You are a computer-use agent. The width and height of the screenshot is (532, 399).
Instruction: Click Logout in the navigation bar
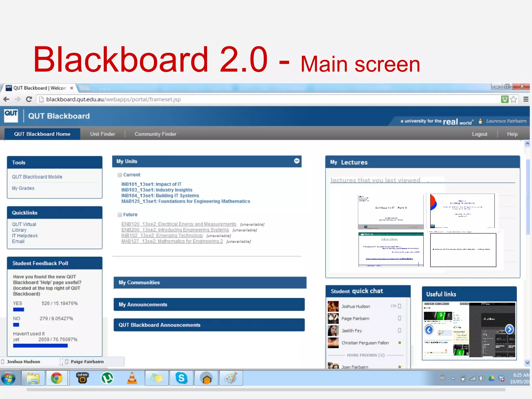(x=480, y=134)
